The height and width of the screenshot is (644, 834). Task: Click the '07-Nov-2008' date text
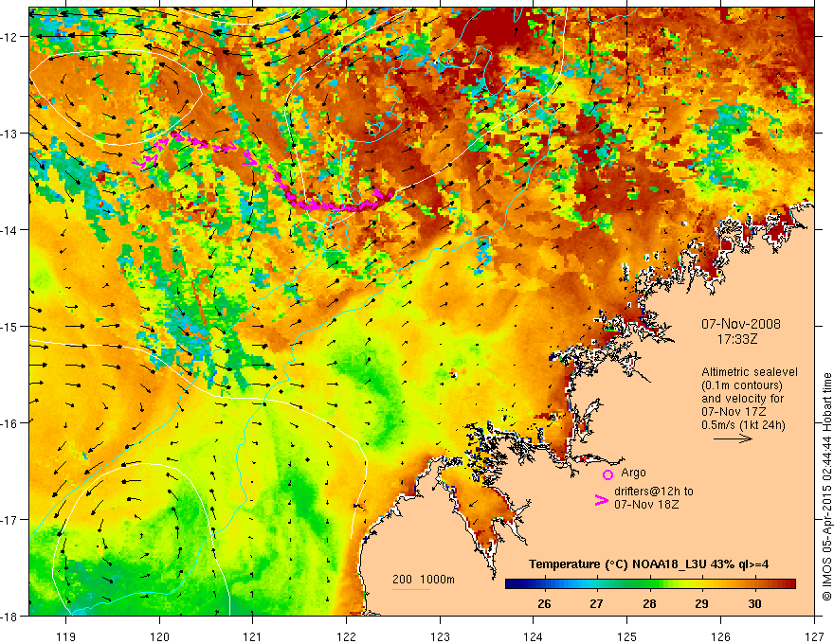741,324
